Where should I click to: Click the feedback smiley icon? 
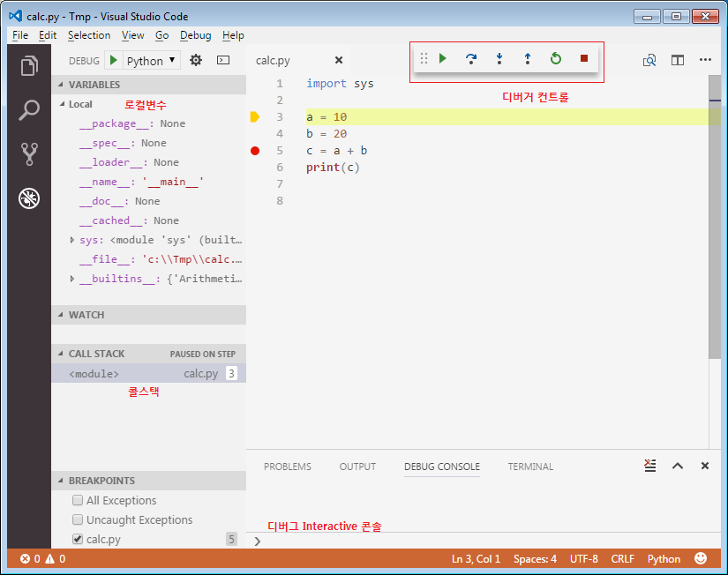(x=701, y=558)
